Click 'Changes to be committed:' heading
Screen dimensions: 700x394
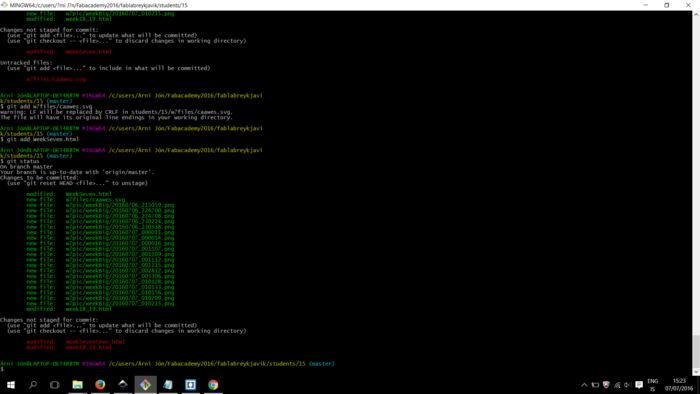39,177
